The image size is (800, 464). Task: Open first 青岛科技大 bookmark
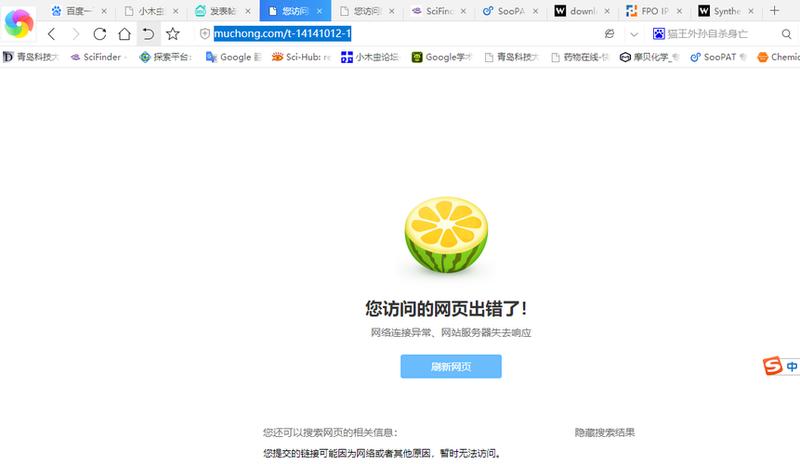coord(30,57)
